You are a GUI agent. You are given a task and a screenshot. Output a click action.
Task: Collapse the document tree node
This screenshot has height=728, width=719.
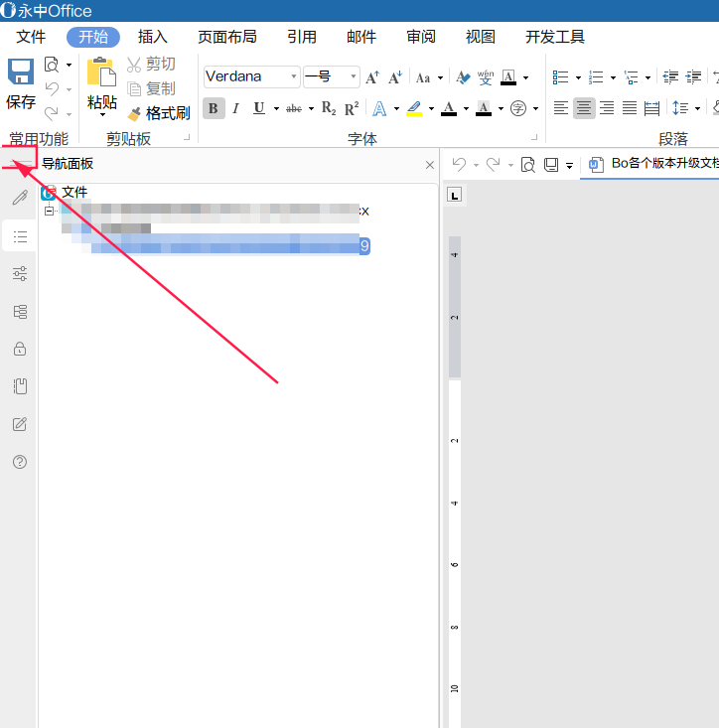click(50, 211)
